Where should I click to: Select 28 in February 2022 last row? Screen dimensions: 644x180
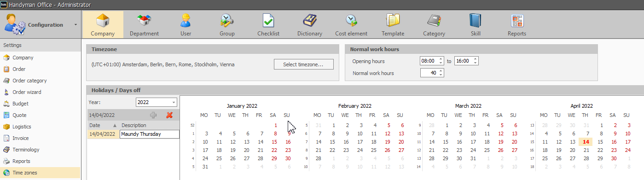(319, 158)
